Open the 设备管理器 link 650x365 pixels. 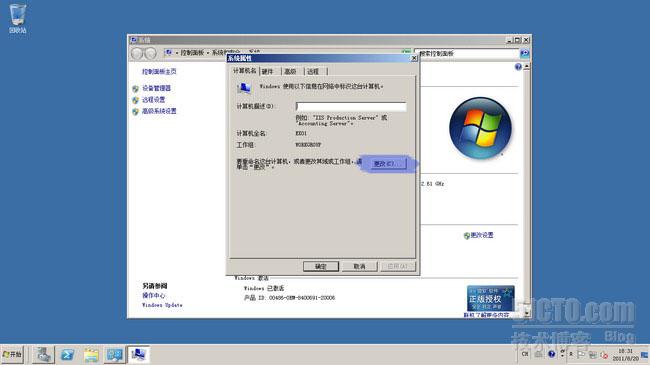coord(156,88)
